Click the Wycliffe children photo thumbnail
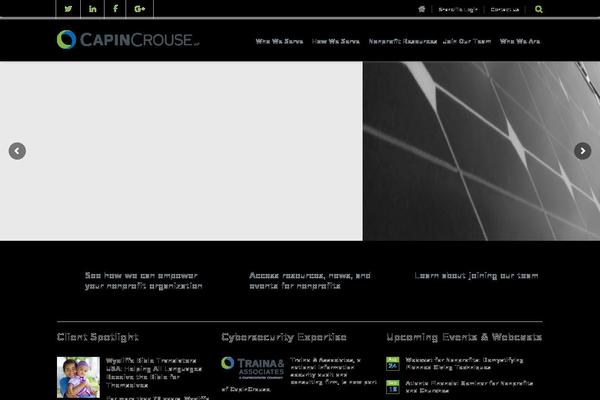 pos(78,377)
